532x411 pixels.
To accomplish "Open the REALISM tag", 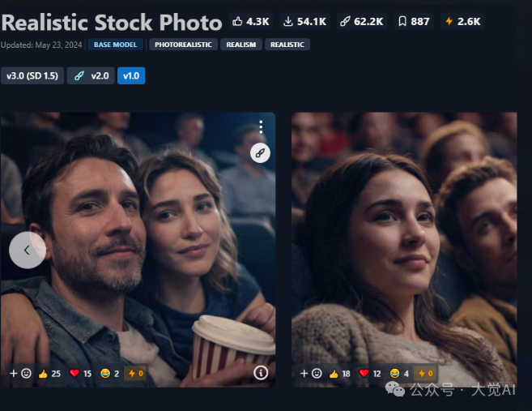I will point(241,45).
